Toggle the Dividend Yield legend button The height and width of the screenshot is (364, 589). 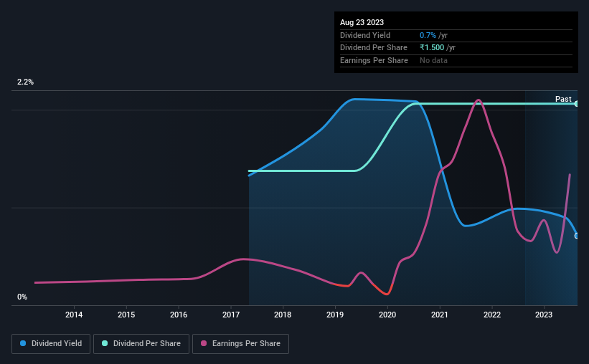click(51, 344)
